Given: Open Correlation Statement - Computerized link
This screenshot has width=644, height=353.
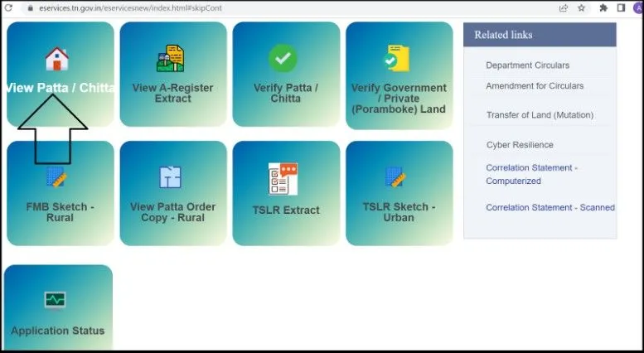Looking at the screenshot, I should (531, 174).
